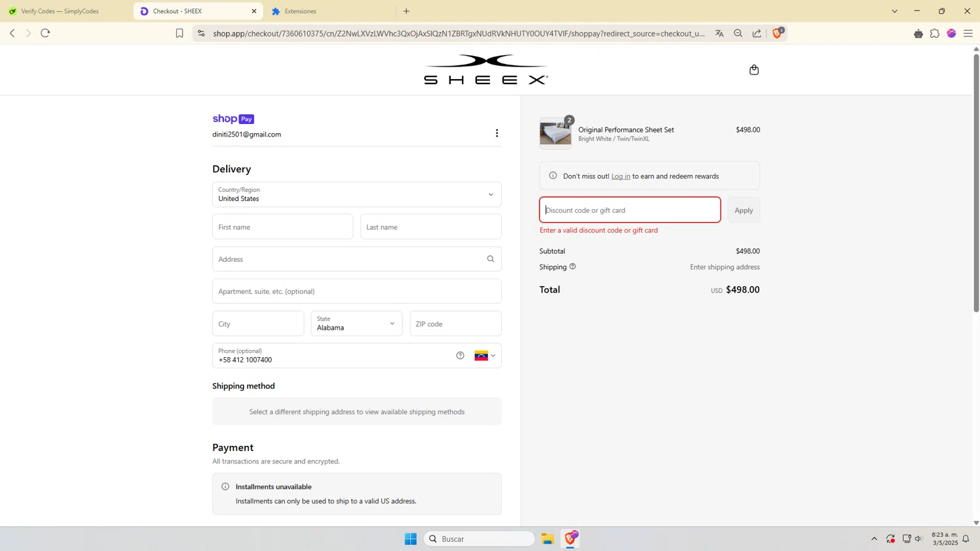The image size is (980, 551).
Task: Click the browser forward arrow
Action: click(28, 33)
